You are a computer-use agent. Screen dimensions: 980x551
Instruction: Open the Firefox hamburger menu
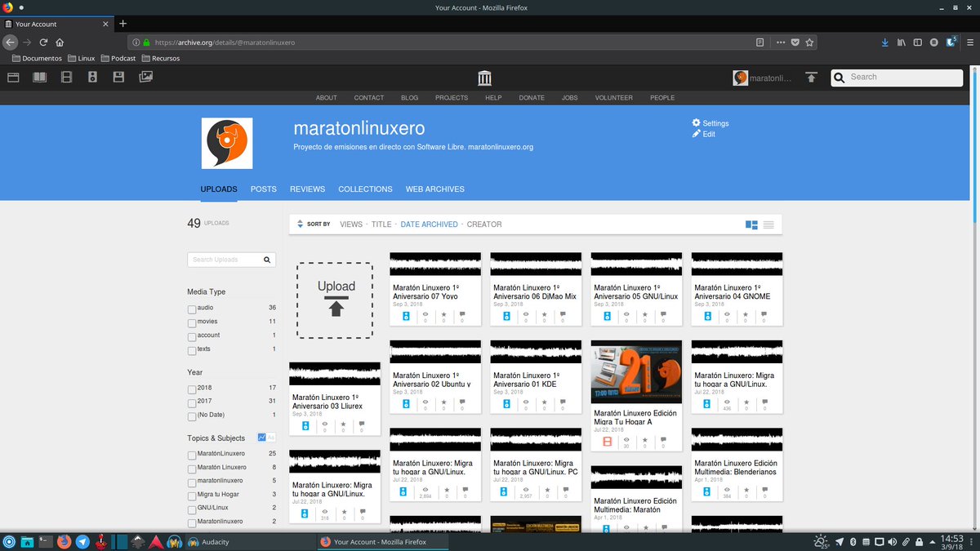969,42
